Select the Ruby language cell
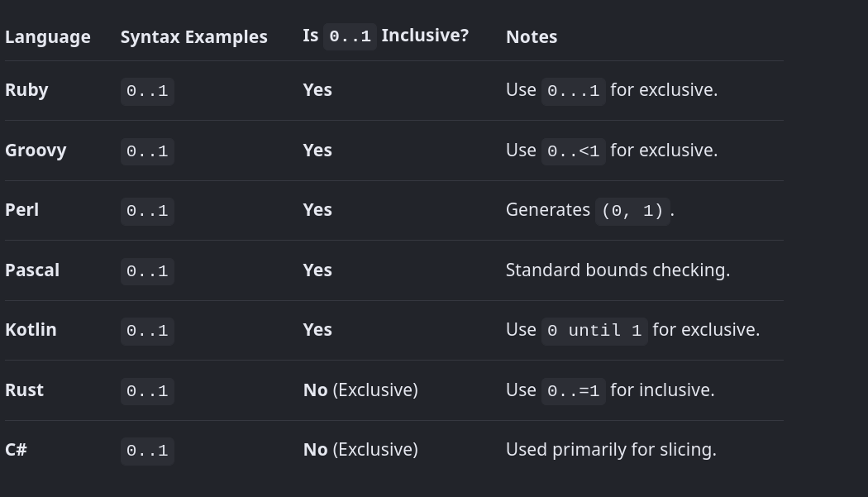This screenshot has width=868, height=497. coord(26,90)
